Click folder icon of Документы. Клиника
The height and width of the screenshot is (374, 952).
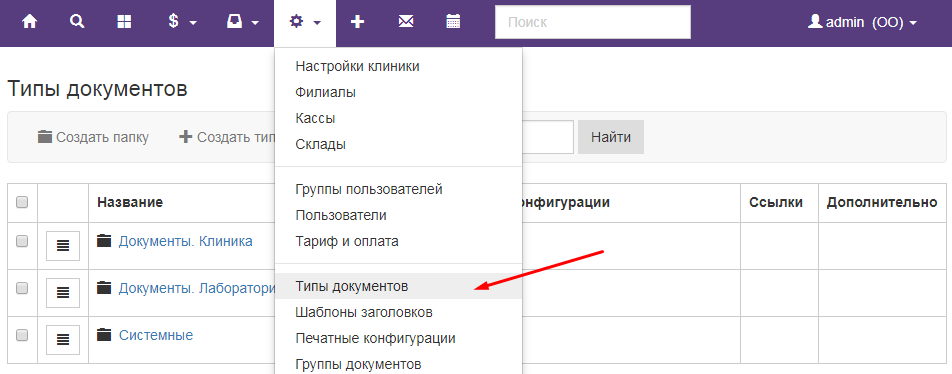pyautogui.click(x=104, y=242)
